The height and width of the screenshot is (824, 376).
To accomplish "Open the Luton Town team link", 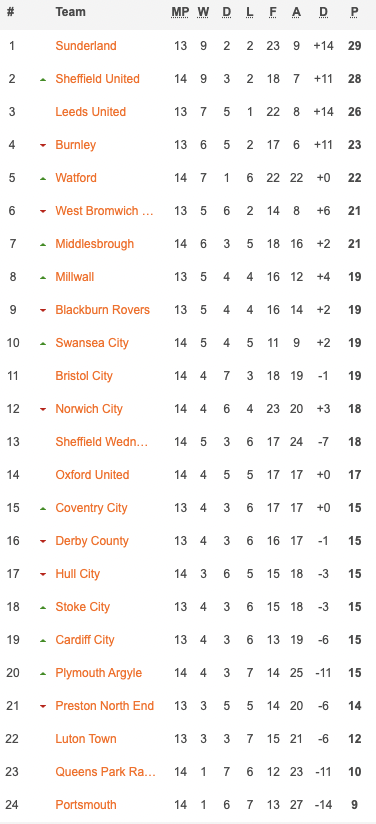I will point(86,739).
